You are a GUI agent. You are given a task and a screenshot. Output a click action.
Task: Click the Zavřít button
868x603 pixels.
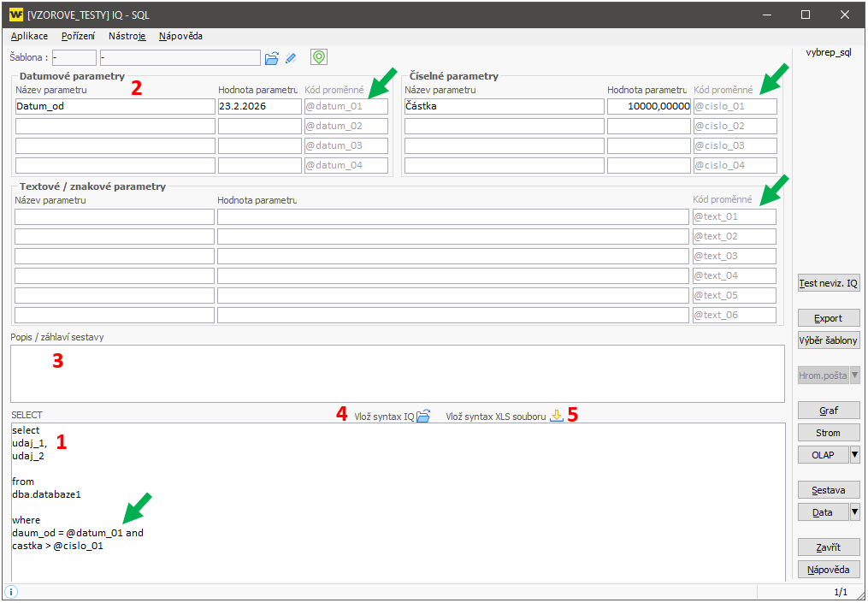pyautogui.click(x=828, y=547)
